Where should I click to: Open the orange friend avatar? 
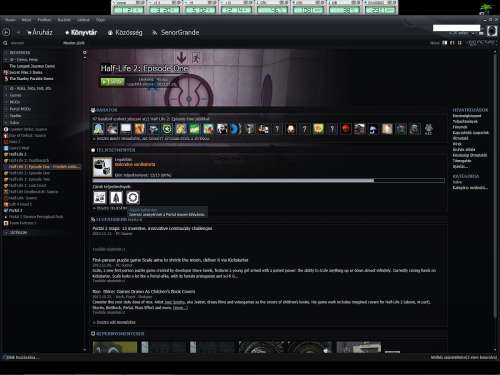tap(139, 129)
